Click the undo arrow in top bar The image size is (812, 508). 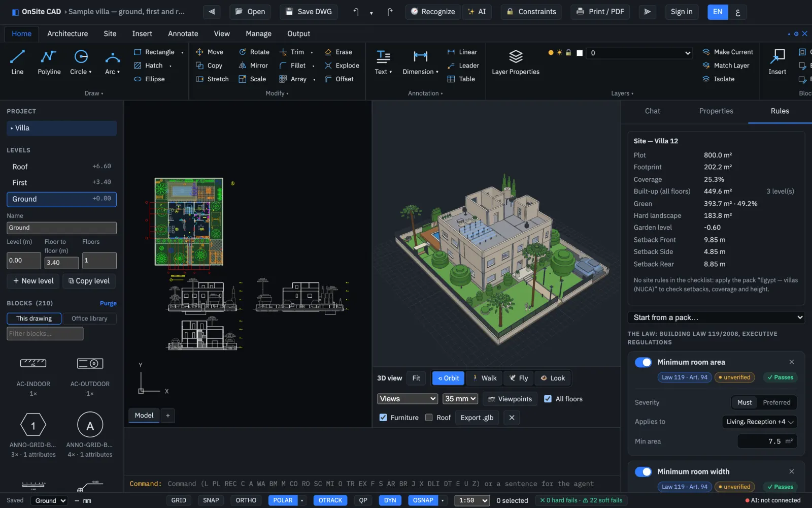pyautogui.click(x=356, y=12)
